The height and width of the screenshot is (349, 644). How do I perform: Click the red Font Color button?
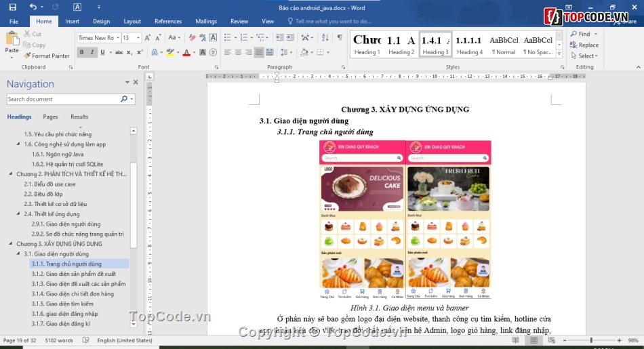tap(185, 52)
